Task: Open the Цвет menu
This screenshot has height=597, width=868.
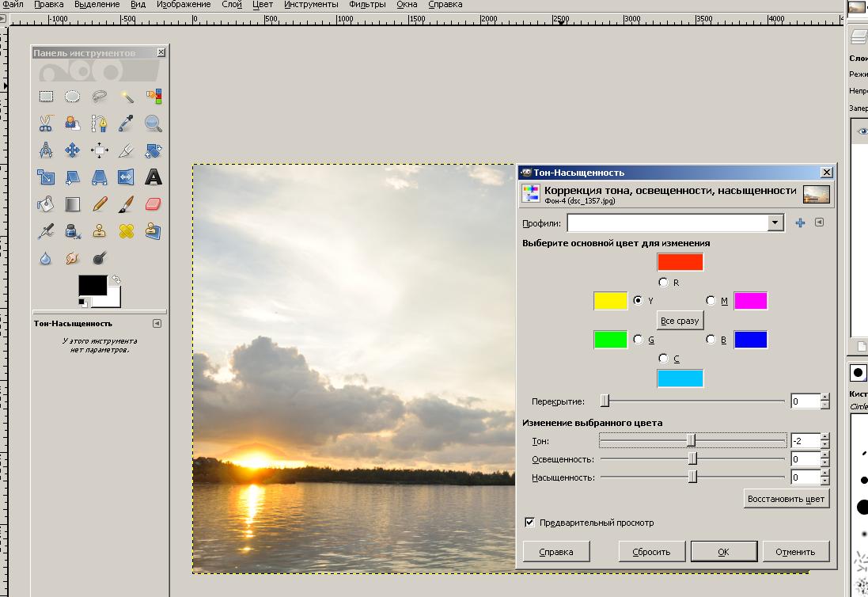Action: (263, 5)
